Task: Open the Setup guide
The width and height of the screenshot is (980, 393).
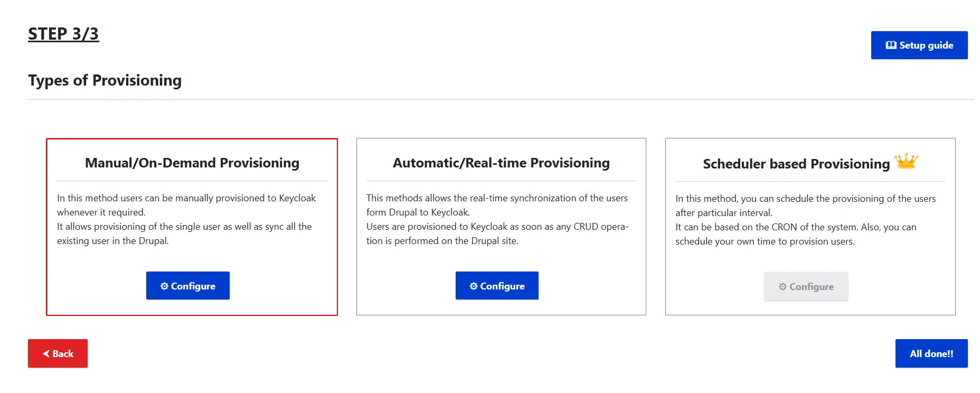Action: 919,45
